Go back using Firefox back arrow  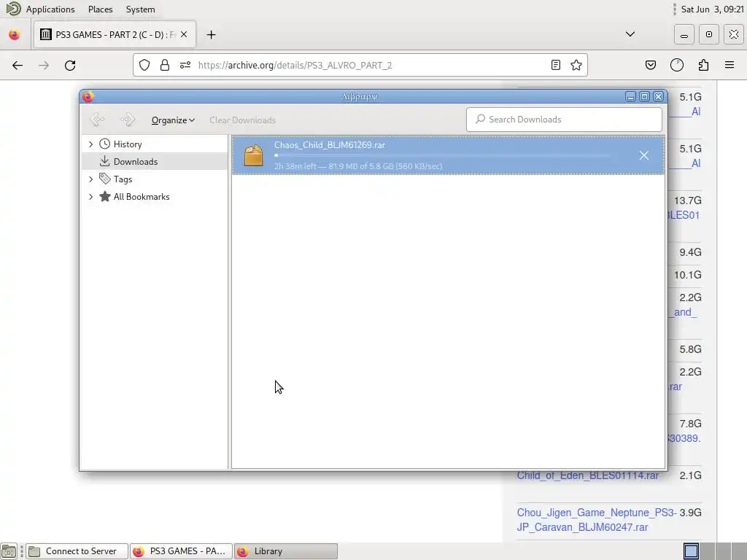(18, 65)
